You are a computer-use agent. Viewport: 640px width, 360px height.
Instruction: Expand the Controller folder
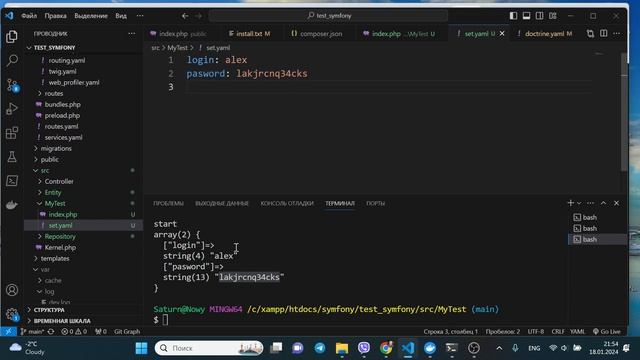click(84, 182)
